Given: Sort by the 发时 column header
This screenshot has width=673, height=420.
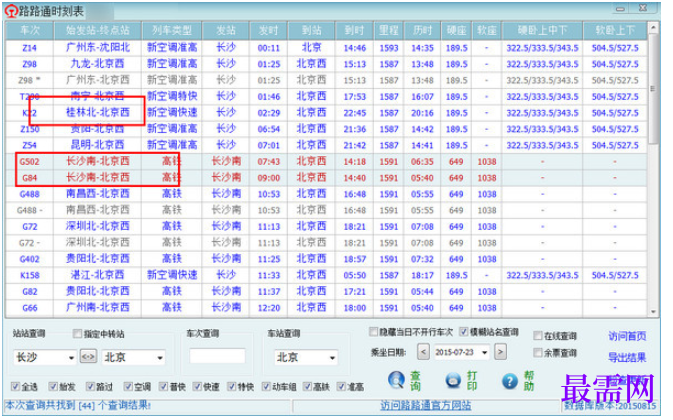Looking at the screenshot, I should pyautogui.click(x=269, y=30).
